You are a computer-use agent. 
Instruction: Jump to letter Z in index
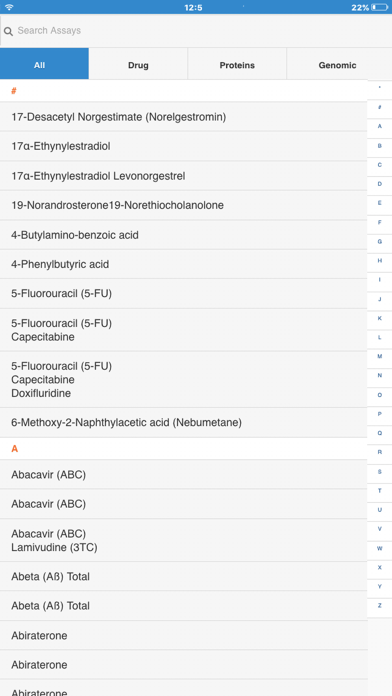pos(380,605)
